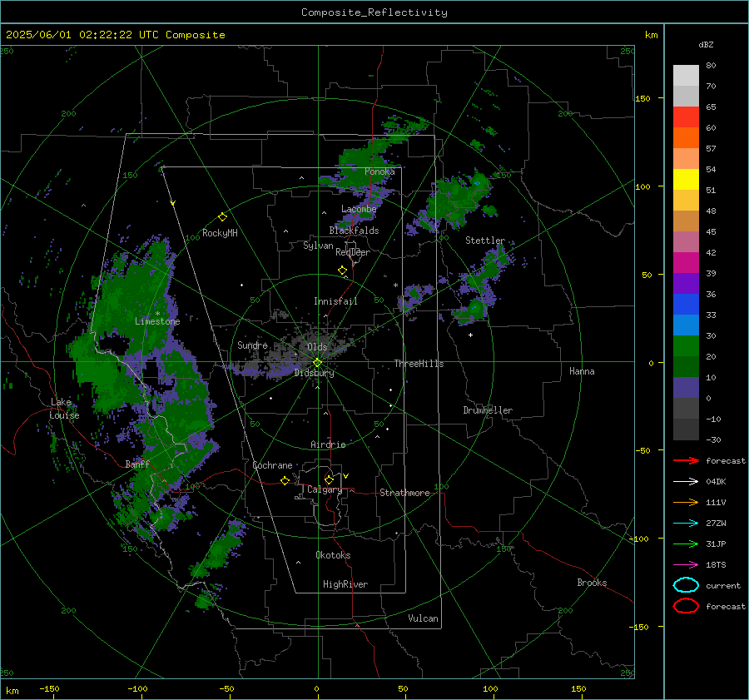Click the Banff label

pyautogui.click(x=137, y=464)
